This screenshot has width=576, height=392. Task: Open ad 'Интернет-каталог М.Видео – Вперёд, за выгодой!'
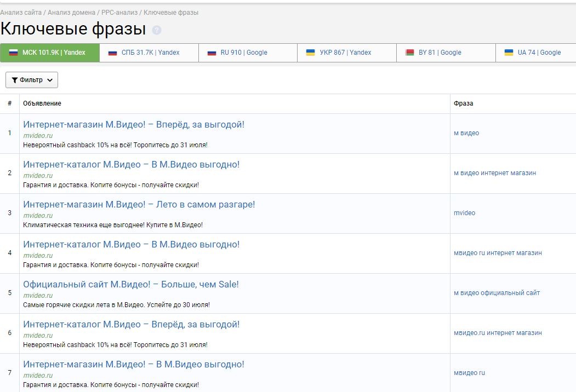[131, 325]
